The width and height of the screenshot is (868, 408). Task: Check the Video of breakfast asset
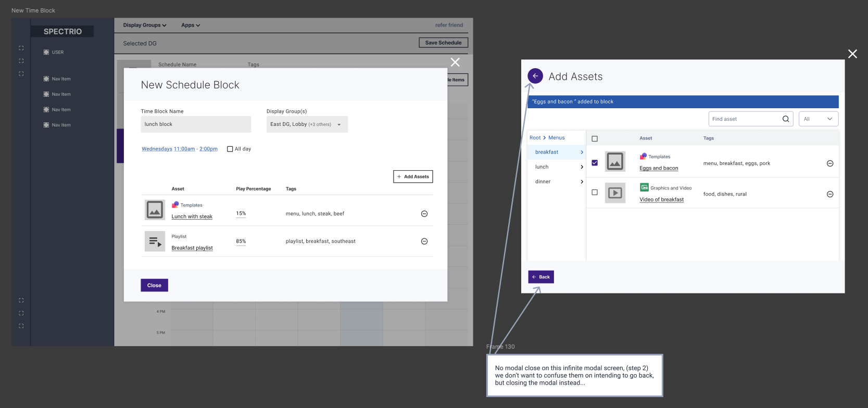pos(595,192)
